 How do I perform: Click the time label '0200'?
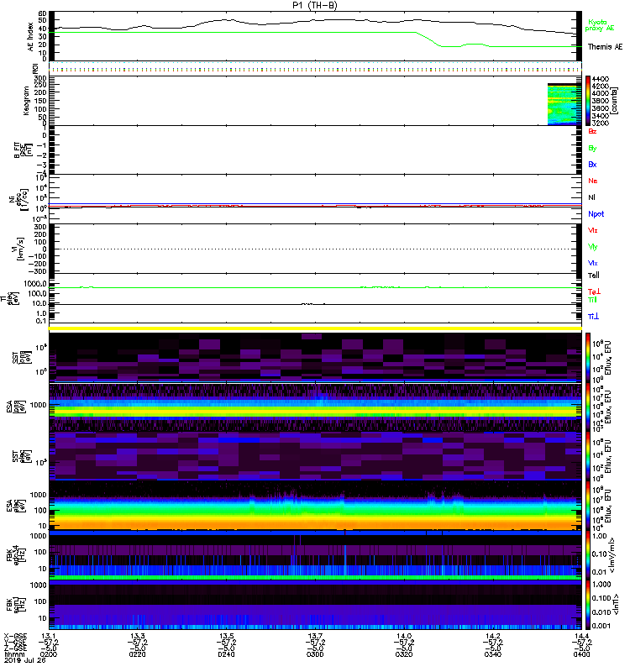(x=49, y=654)
